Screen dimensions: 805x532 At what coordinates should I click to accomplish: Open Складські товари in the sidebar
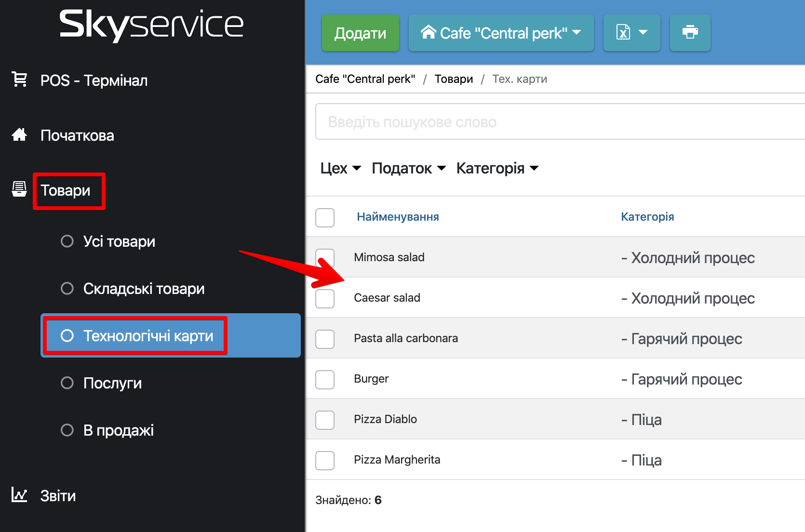point(144,289)
